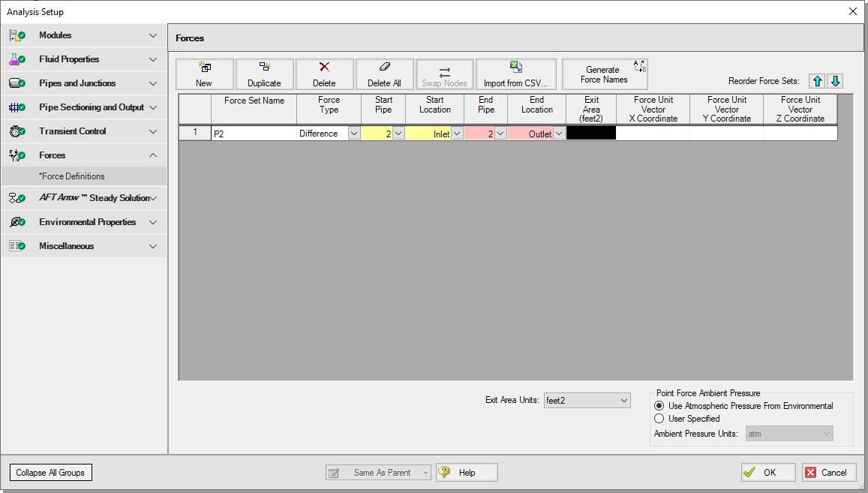Select User Specified ambient pressure option
This screenshot has width=868, height=493.
659,419
